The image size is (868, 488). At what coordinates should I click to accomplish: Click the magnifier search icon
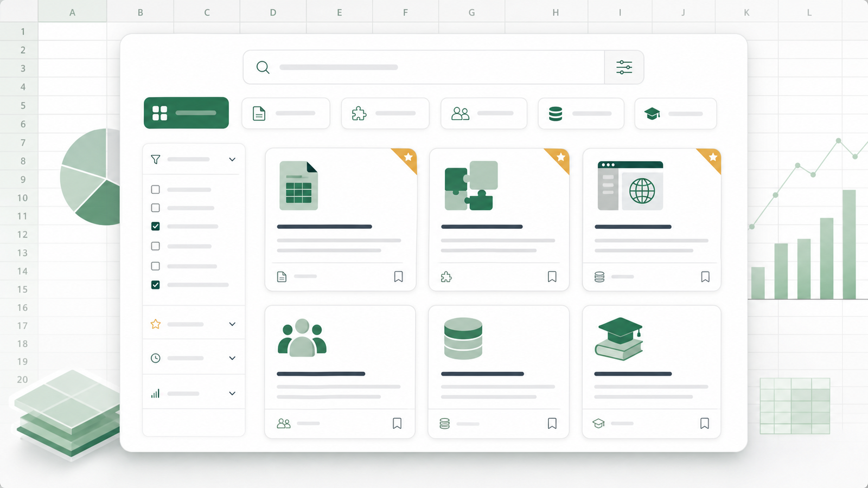click(x=263, y=67)
